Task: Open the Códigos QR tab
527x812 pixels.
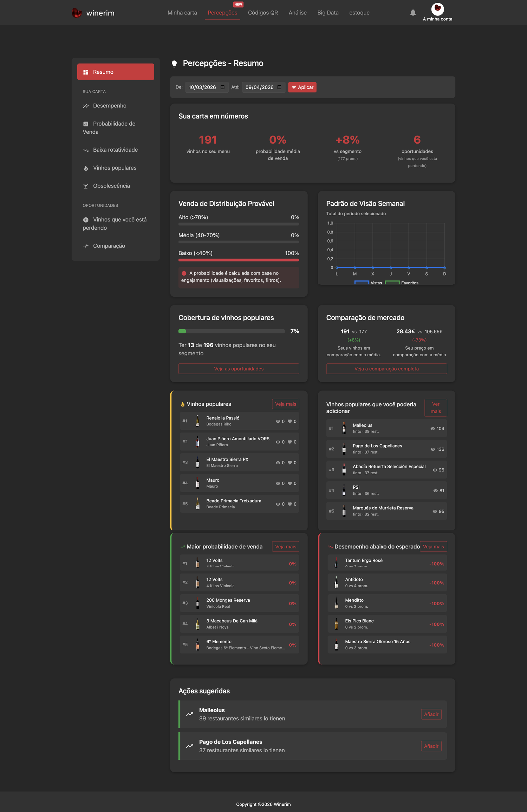Action: 263,13
